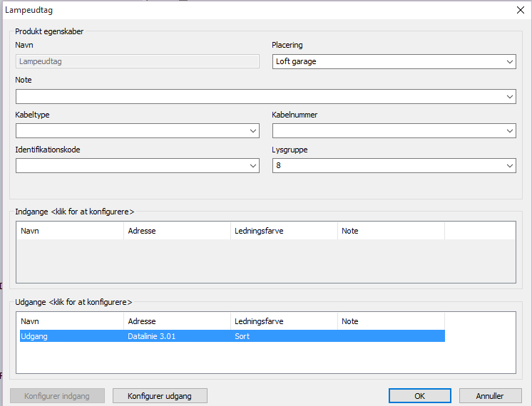Image resolution: width=532 pixels, height=406 pixels.
Task: Click the Sort wire color cell
Action: pos(242,336)
